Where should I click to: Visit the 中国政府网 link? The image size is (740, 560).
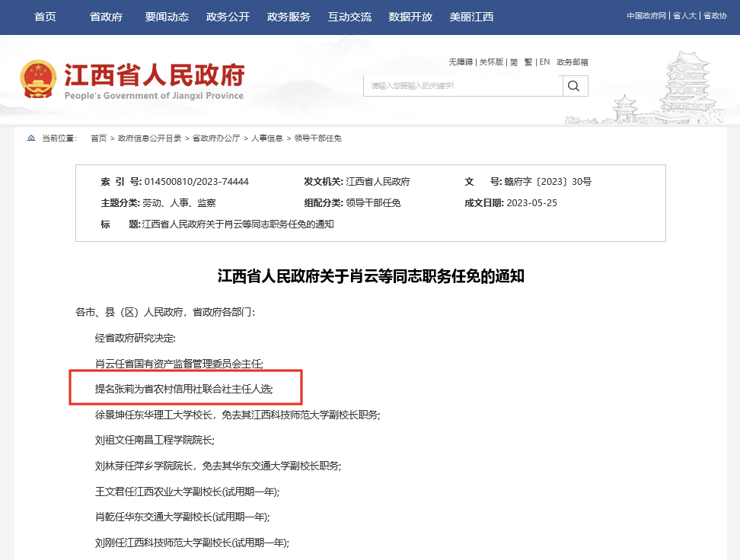(x=646, y=15)
